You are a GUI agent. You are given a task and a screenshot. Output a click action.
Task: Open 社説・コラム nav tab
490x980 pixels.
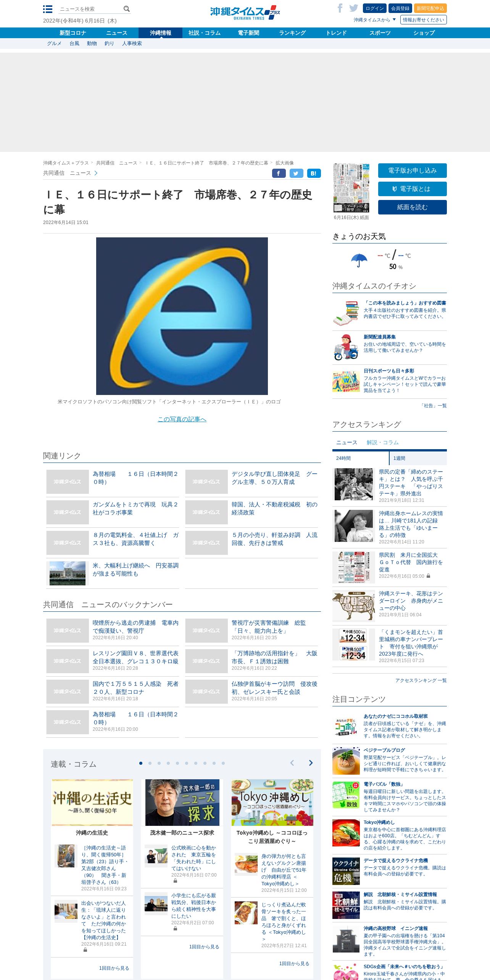click(205, 33)
